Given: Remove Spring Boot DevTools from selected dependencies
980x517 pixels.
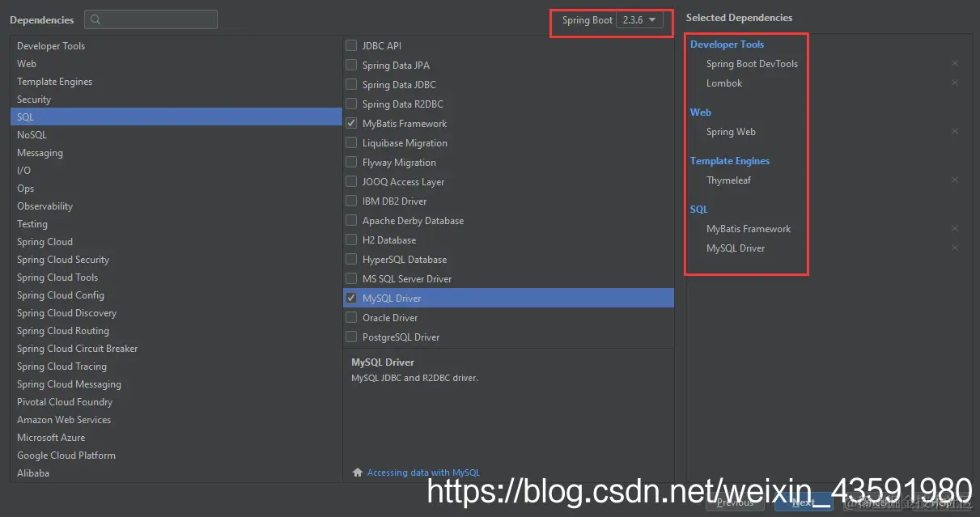Looking at the screenshot, I should pos(955,63).
